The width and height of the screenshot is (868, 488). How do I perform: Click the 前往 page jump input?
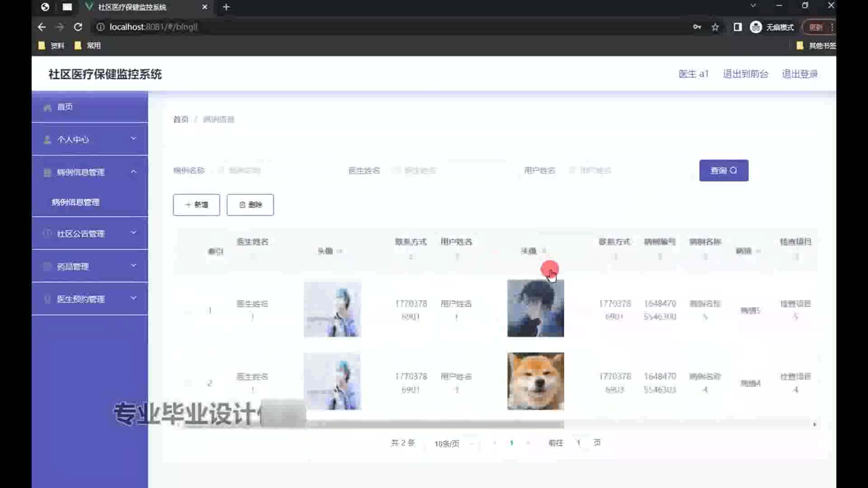(578, 443)
